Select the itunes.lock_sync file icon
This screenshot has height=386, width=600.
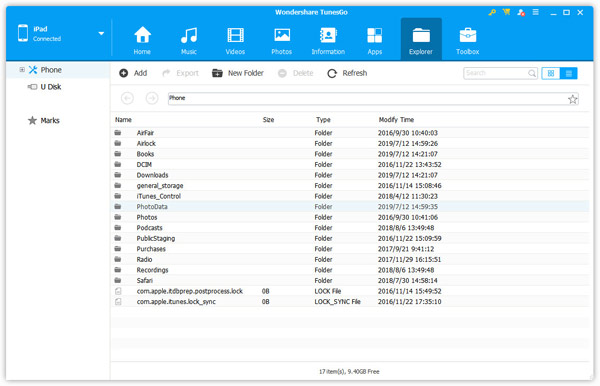118,301
